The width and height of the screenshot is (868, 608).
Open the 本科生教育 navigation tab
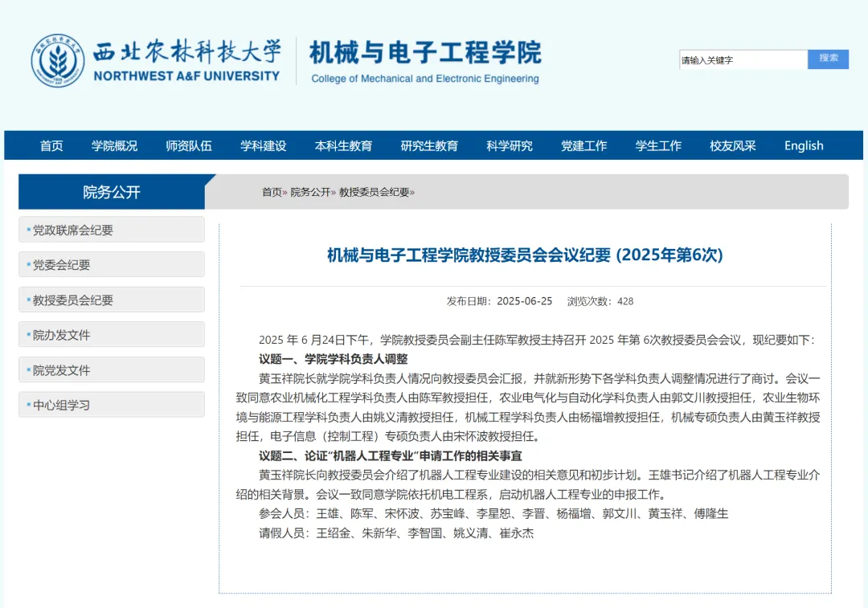point(343,145)
